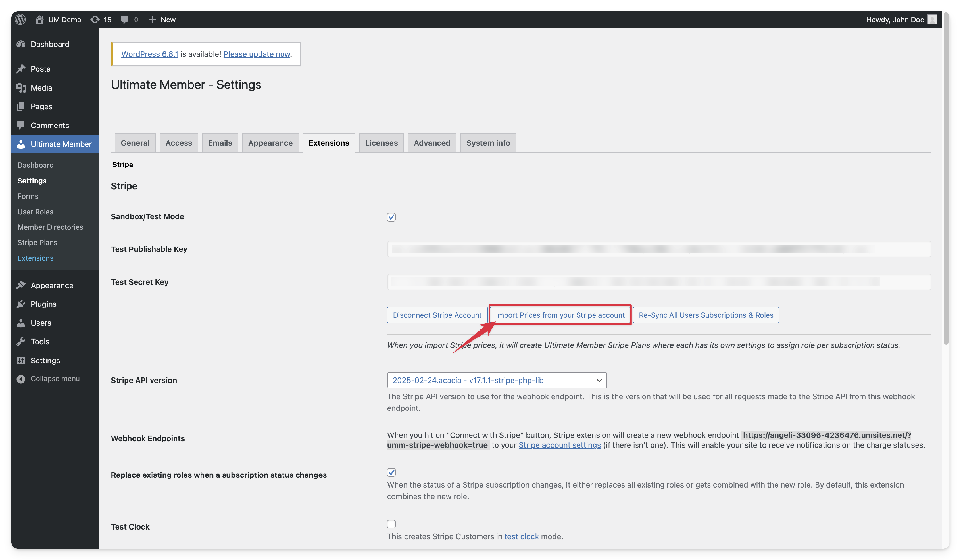Click the Test Publishable Key field
This screenshot has width=961, height=560.
(x=659, y=249)
